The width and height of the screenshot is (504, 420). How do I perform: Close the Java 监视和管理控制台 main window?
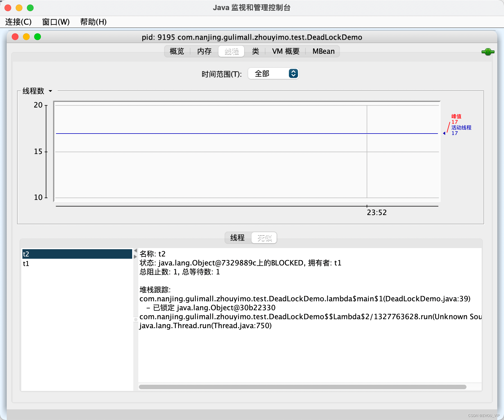[8, 8]
